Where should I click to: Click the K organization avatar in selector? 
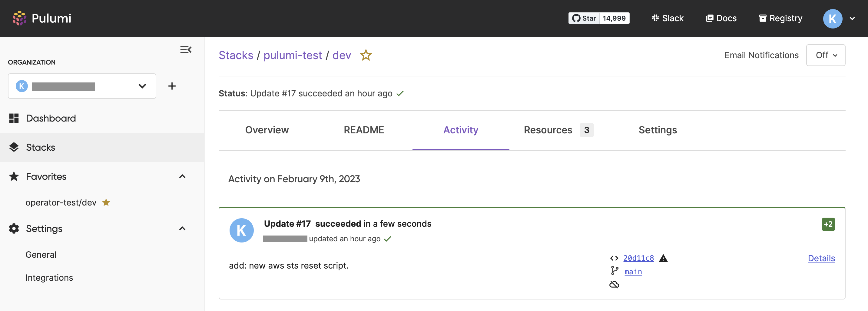(x=22, y=86)
